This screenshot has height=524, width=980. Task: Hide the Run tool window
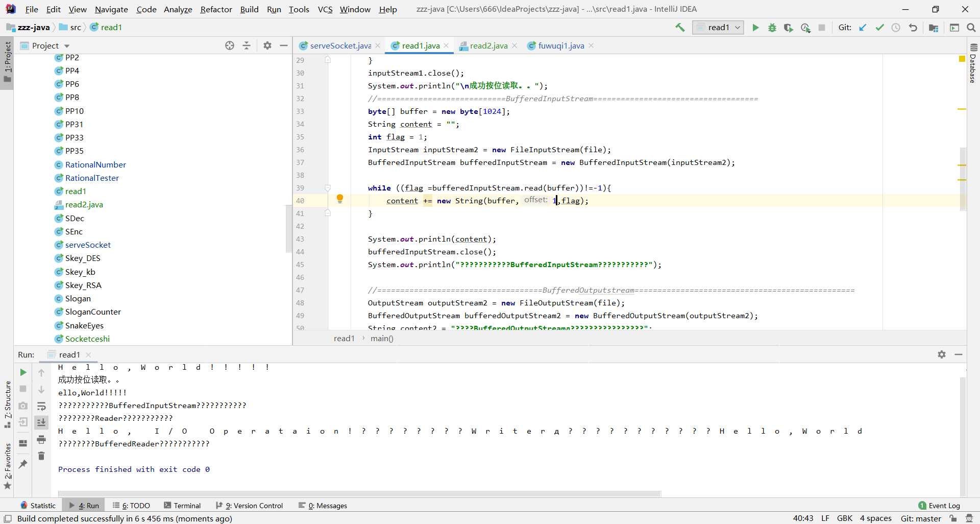point(959,354)
